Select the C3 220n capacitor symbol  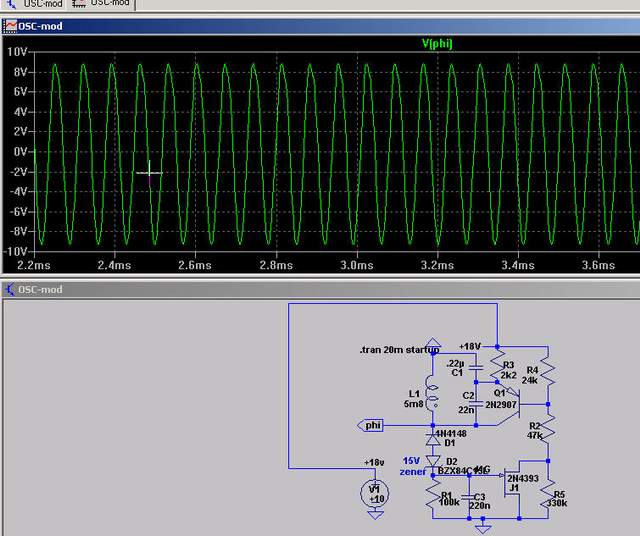[469, 497]
